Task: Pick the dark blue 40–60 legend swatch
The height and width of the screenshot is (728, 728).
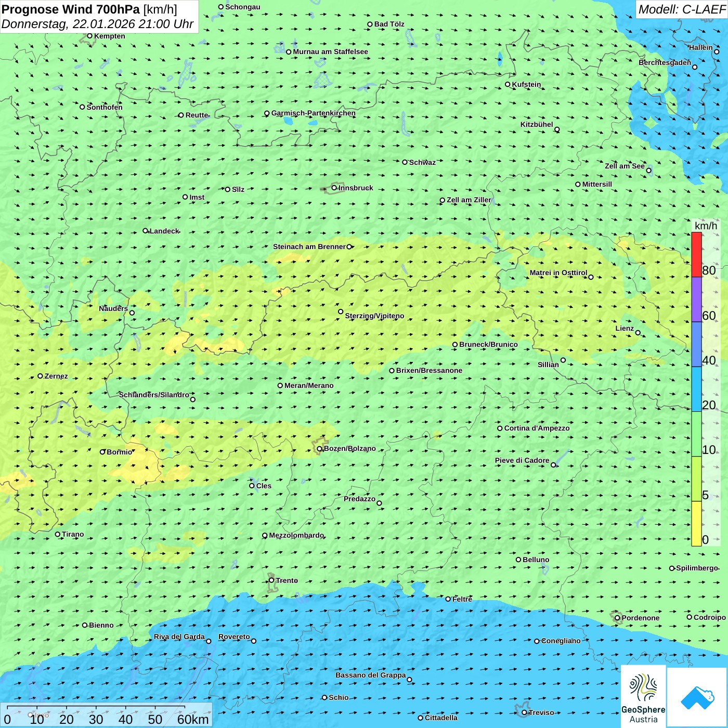Action: click(696, 345)
